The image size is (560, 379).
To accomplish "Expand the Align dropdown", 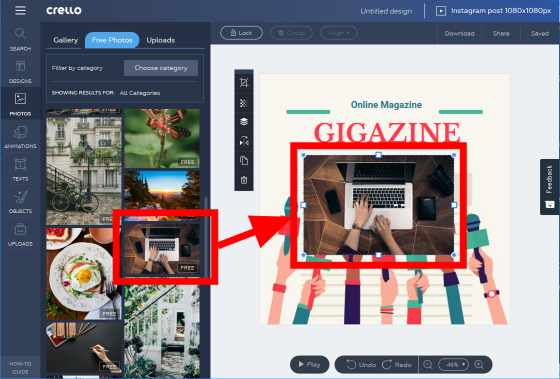I will click(x=339, y=33).
